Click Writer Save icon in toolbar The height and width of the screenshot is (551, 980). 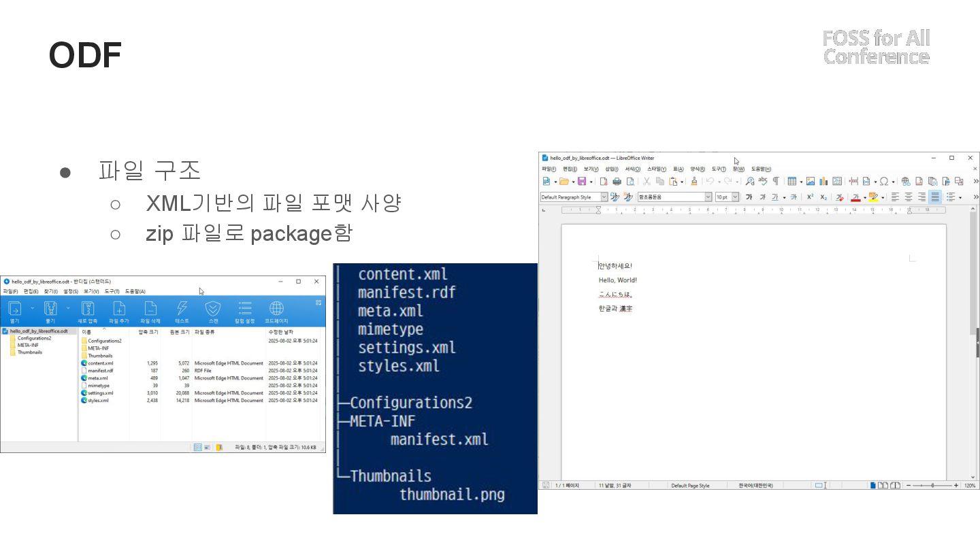[x=582, y=182]
